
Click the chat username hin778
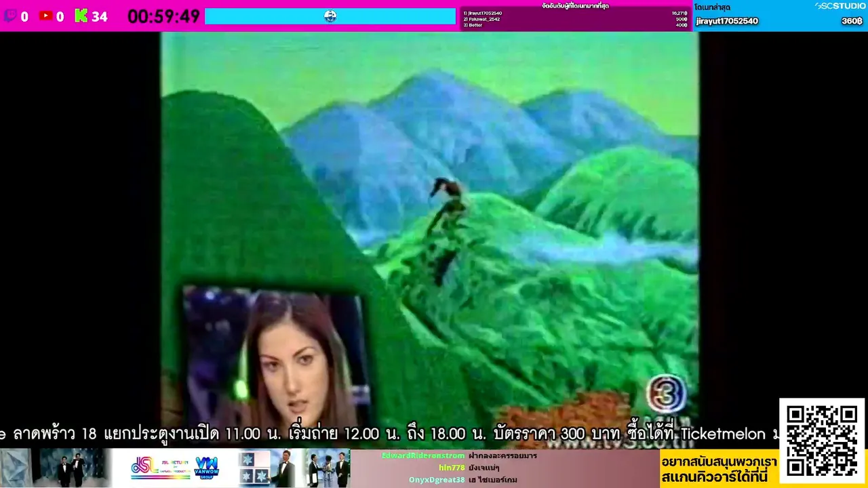point(452,468)
